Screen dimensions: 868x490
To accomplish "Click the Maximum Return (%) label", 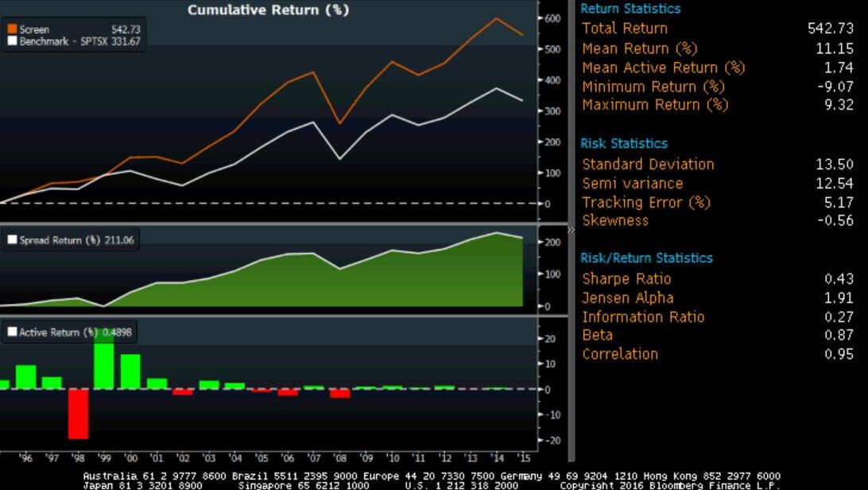I will pyautogui.click(x=655, y=105).
